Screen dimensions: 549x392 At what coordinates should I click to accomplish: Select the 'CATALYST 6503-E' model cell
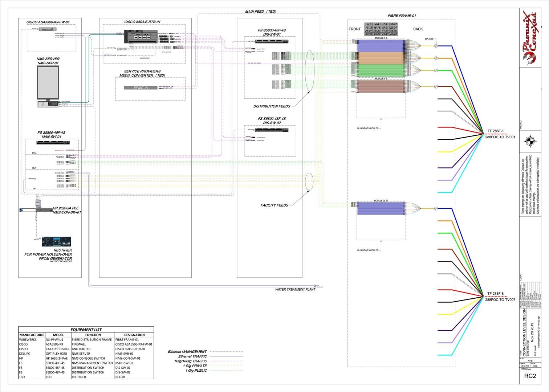pyautogui.click(x=58, y=349)
